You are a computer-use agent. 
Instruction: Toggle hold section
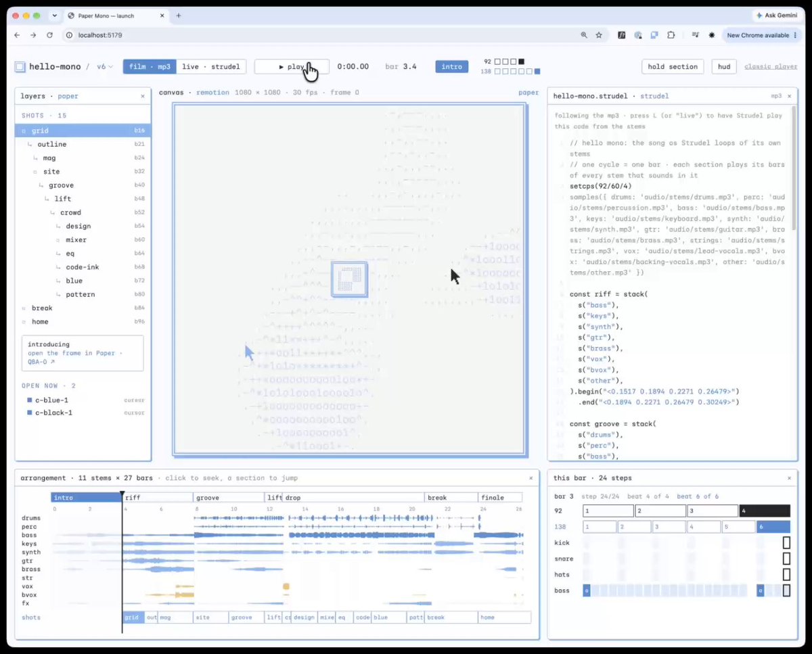pyautogui.click(x=673, y=67)
